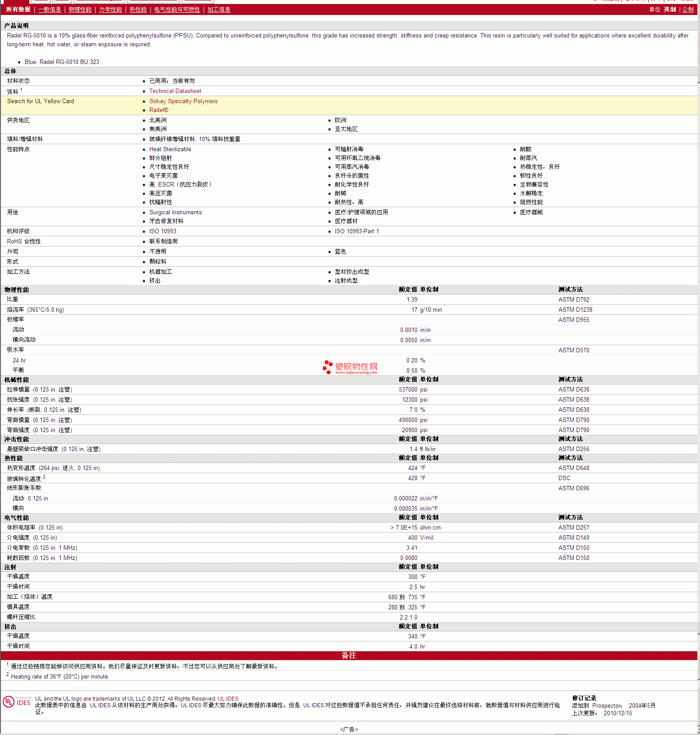Click the '424' 热变形温度 value
This screenshot has width=700, height=735.
tap(413, 468)
